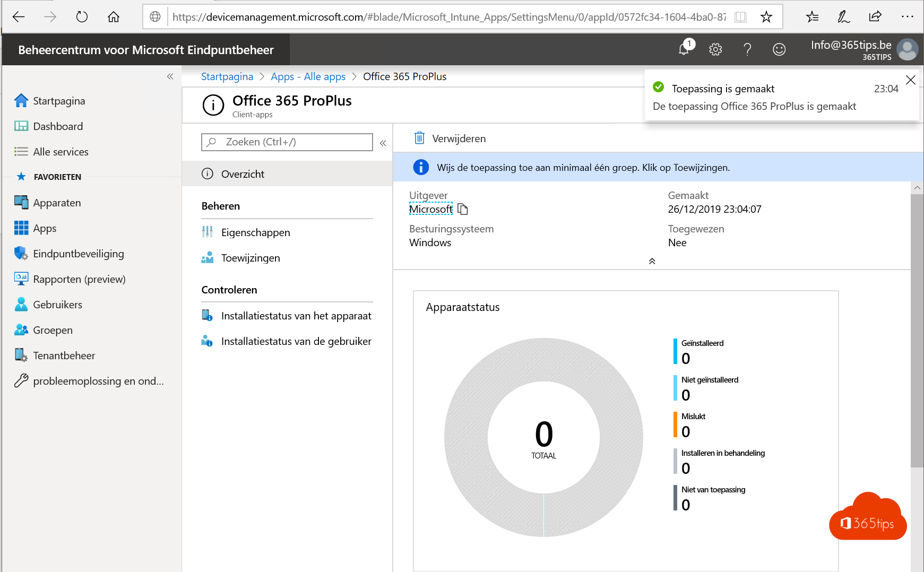The width and height of the screenshot is (924, 572).
Task: Click the Toepassing is gemaakt notification title
Action: pos(723,89)
